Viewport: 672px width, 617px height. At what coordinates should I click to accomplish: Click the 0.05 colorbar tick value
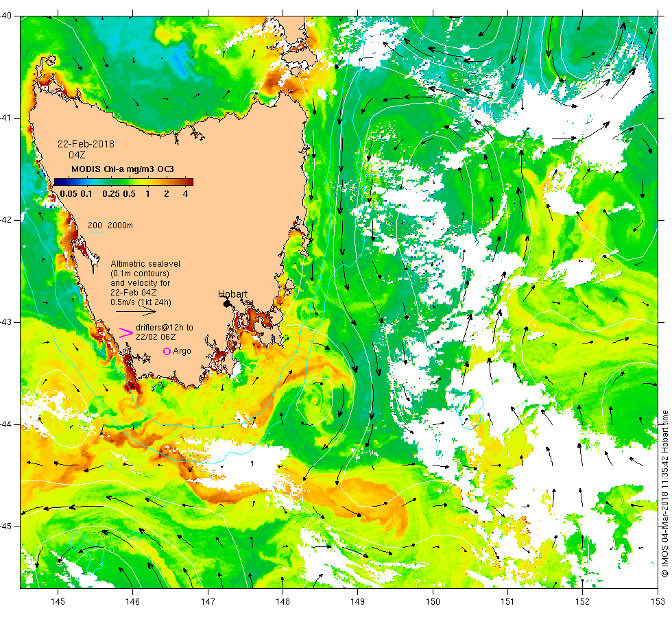[69, 193]
